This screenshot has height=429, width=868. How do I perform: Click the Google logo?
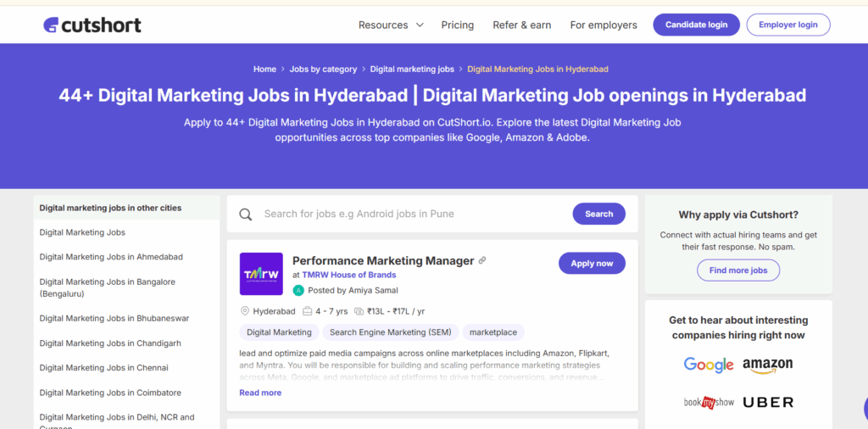(x=709, y=365)
